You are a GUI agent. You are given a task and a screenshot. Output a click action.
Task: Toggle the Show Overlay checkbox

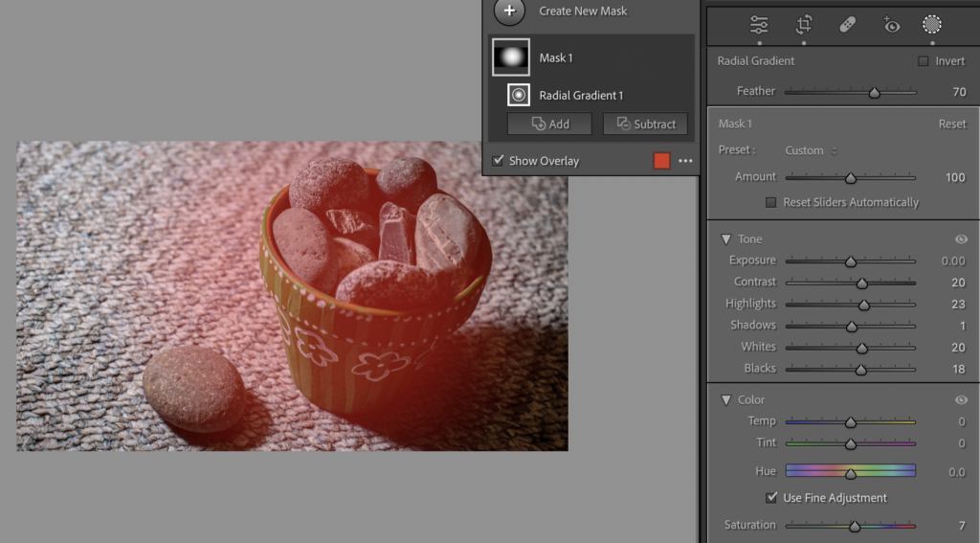(498, 161)
